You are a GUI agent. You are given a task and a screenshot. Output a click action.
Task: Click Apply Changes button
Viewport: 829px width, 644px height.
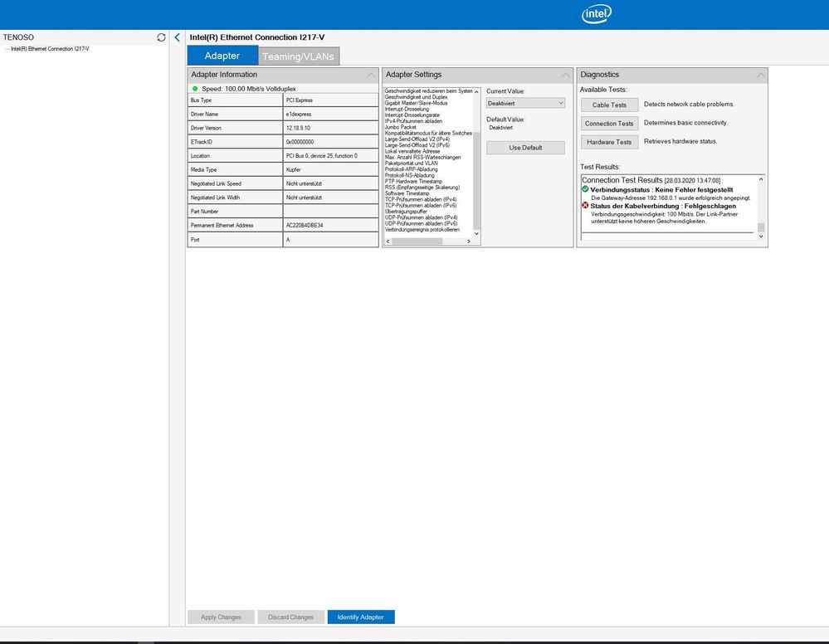tap(221, 617)
